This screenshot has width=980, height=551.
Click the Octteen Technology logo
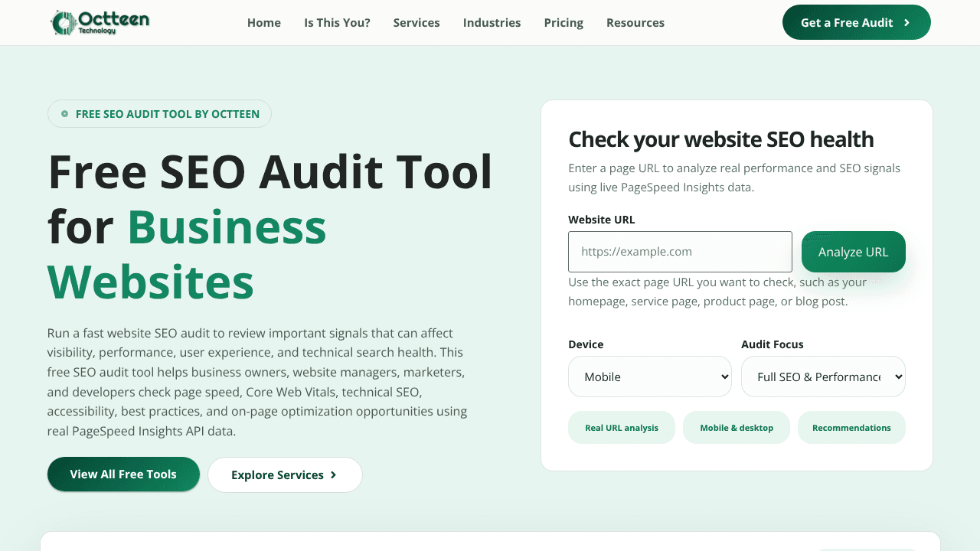tap(100, 22)
